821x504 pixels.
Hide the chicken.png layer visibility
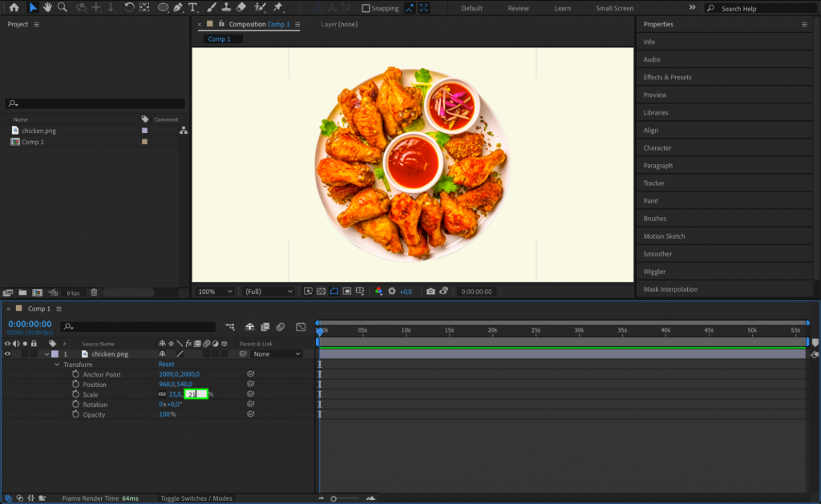tap(7, 353)
